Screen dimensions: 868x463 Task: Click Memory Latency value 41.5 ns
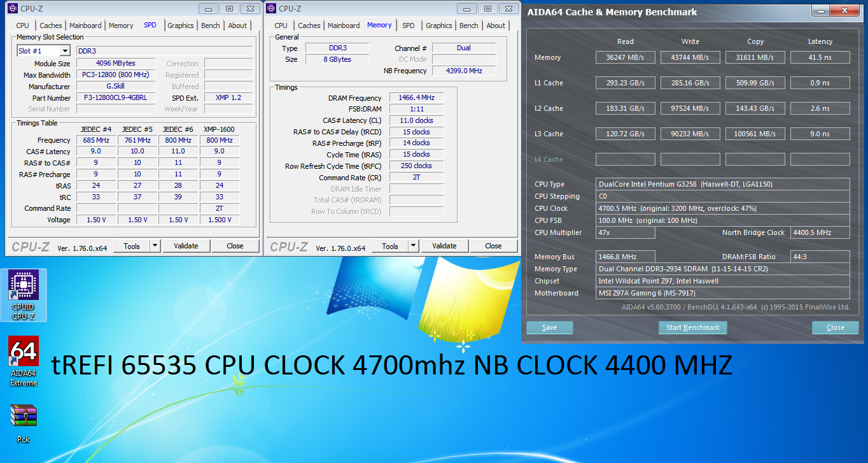820,57
